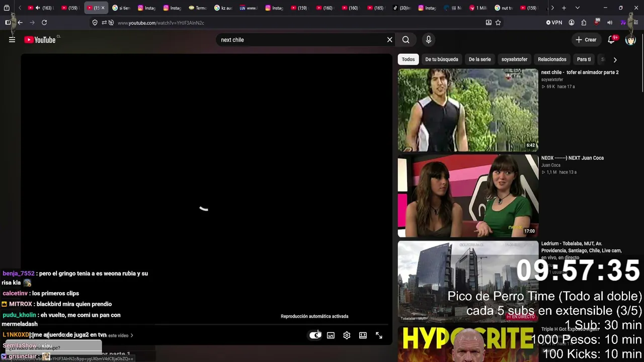Switch to the LUN www tab
The width and height of the screenshot is (644, 362).
[249, 8]
